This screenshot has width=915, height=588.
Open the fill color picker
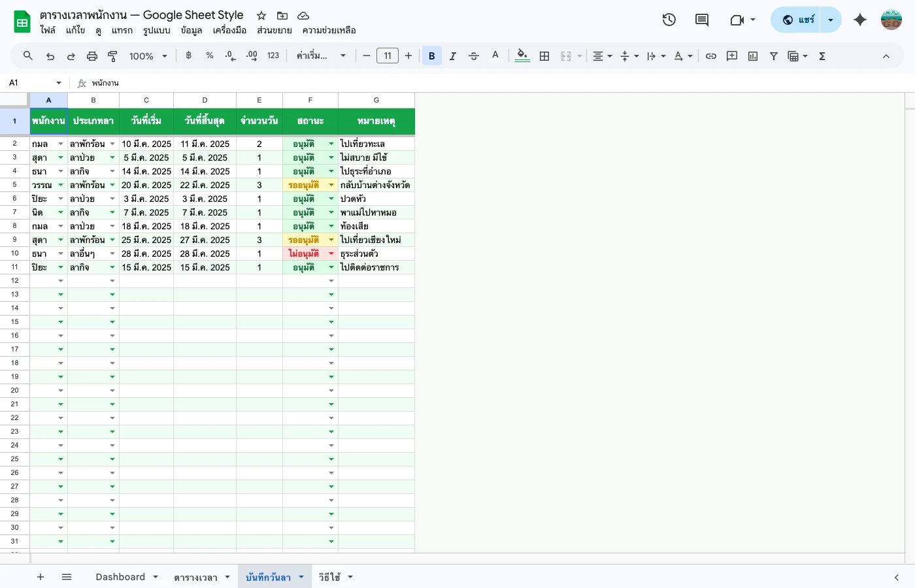(522, 56)
